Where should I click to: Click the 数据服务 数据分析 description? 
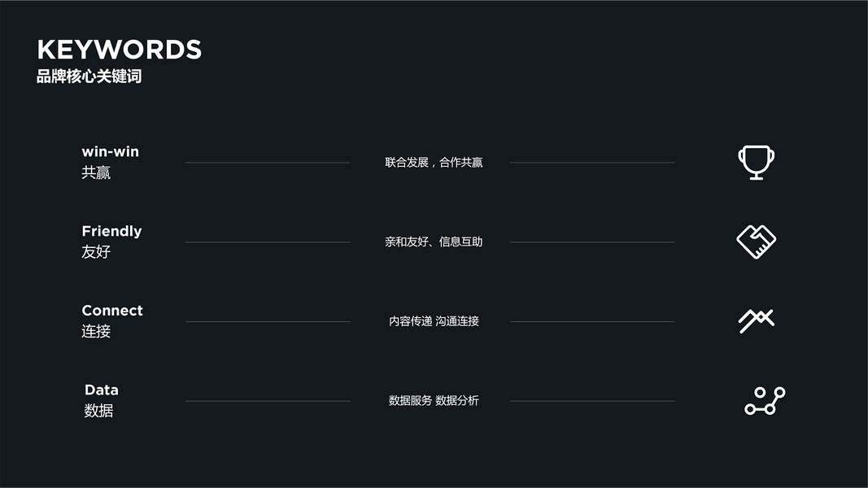click(x=434, y=401)
